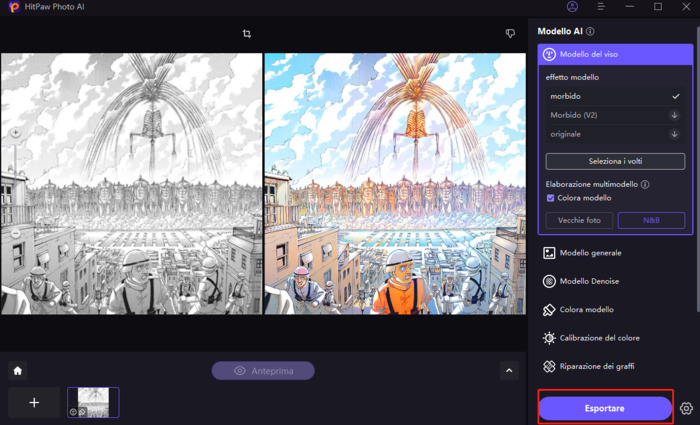Click the Colora modello paint bucket icon
The height and width of the screenshot is (425, 700).
549,310
